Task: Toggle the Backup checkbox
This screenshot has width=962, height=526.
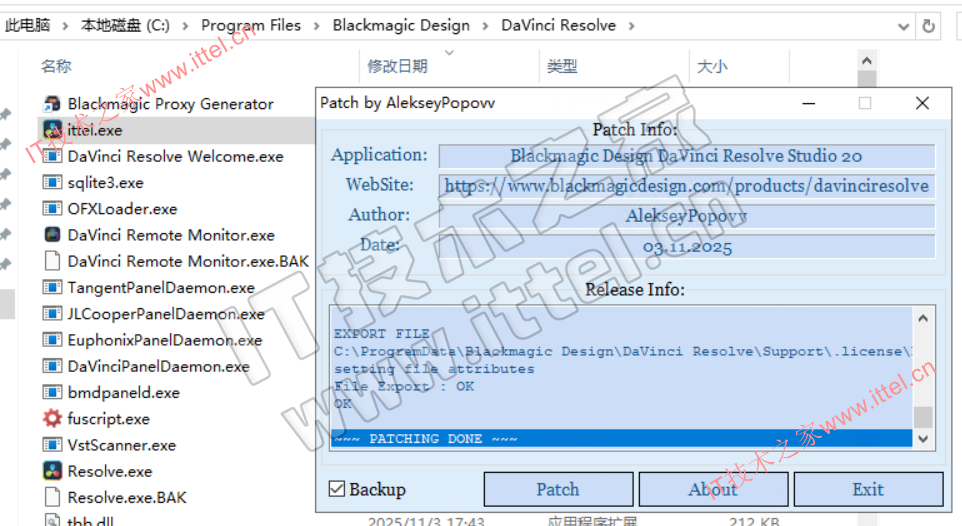Action: [x=337, y=489]
